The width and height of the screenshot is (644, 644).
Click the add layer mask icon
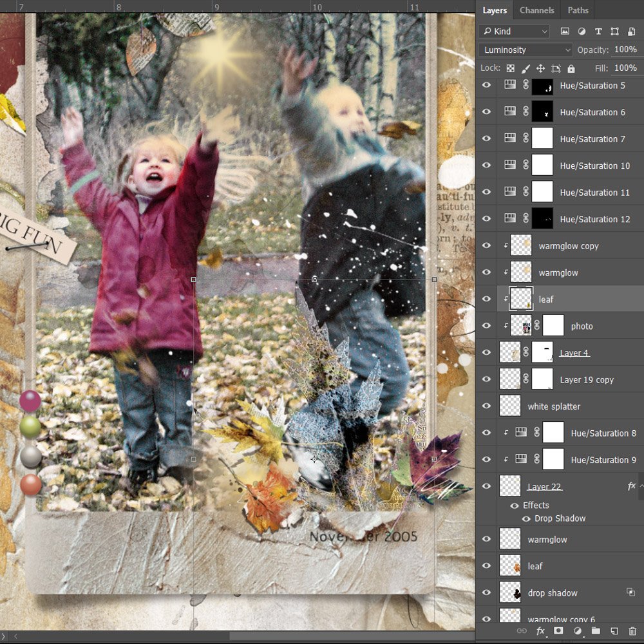click(559, 631)
